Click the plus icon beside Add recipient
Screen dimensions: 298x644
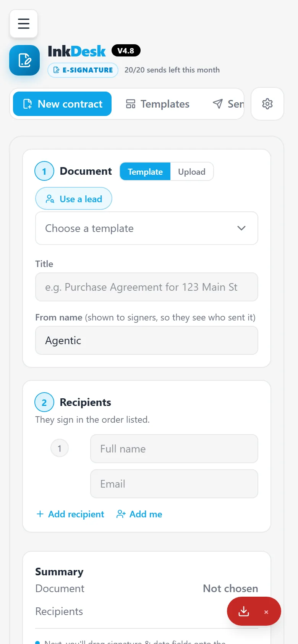coord(40,514)
